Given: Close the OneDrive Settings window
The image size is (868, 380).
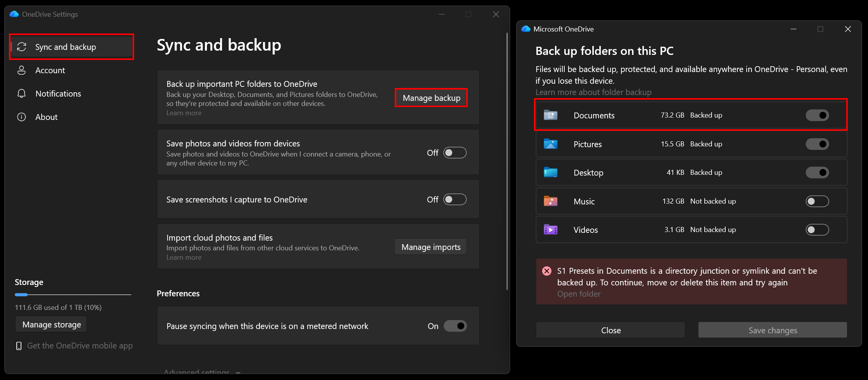Looking at the screenshot, I should pos(496,14).
